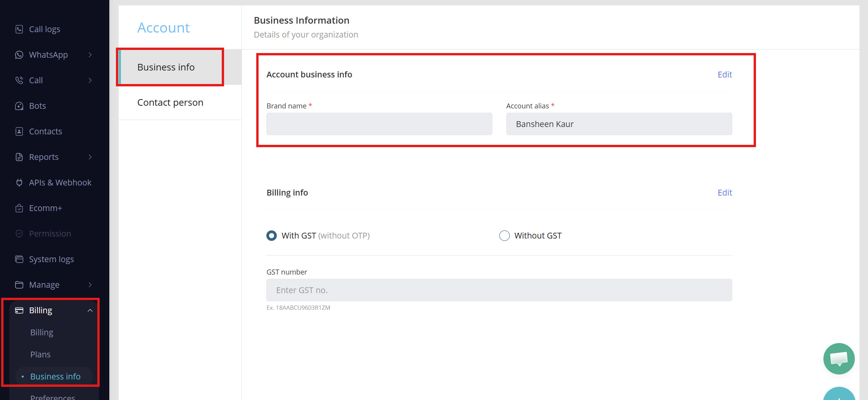The width and height of the screenshot is (868, 400).
Task: Click the Bots sidebar icon
Action: point(19,106)
